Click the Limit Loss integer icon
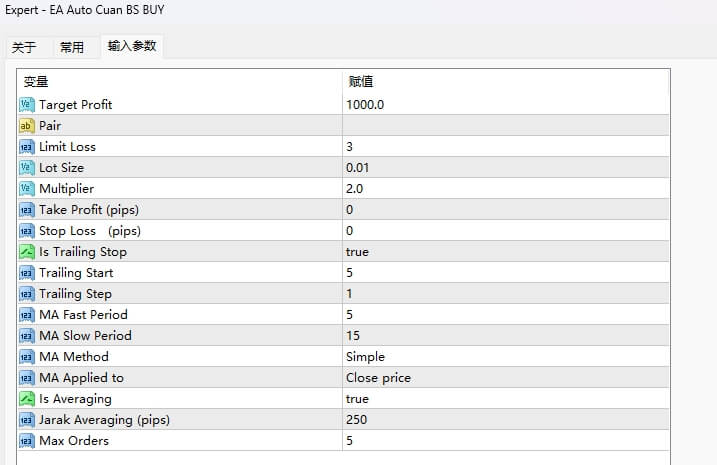 click(27, 147)
